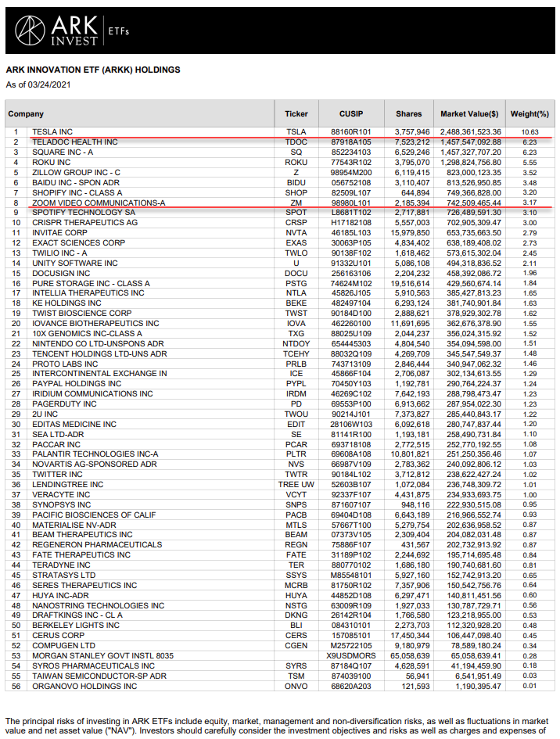Select the ORGANOVO HOLDINGS INC company name

[84, 686]
